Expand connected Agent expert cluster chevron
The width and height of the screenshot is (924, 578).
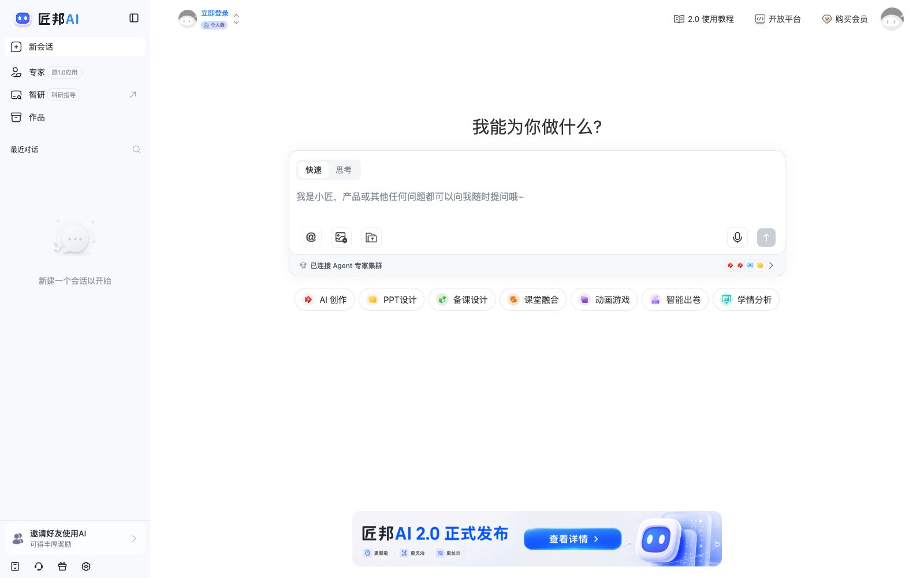pyautogui.click(x=771, y=265)
